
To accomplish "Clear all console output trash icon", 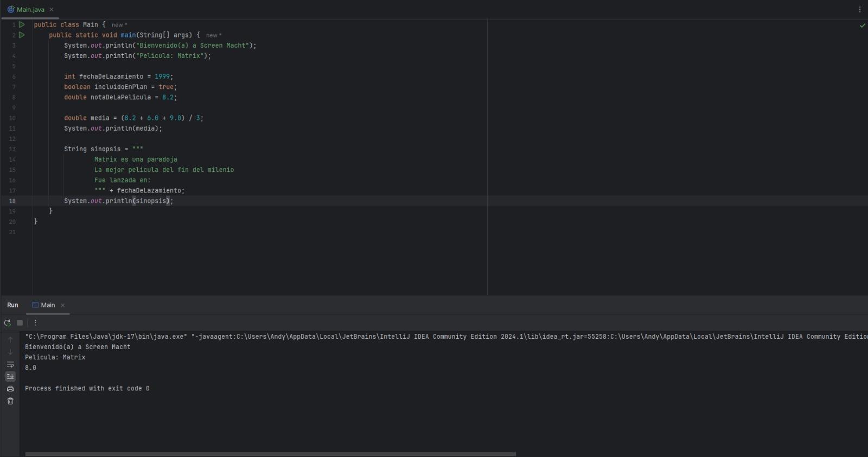I will pos(10,401).
